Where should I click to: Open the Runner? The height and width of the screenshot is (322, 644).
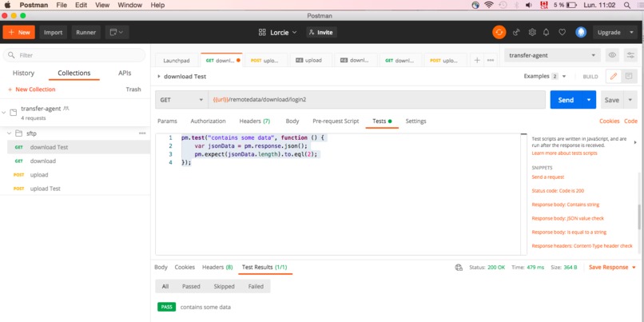tap(85, 32)
